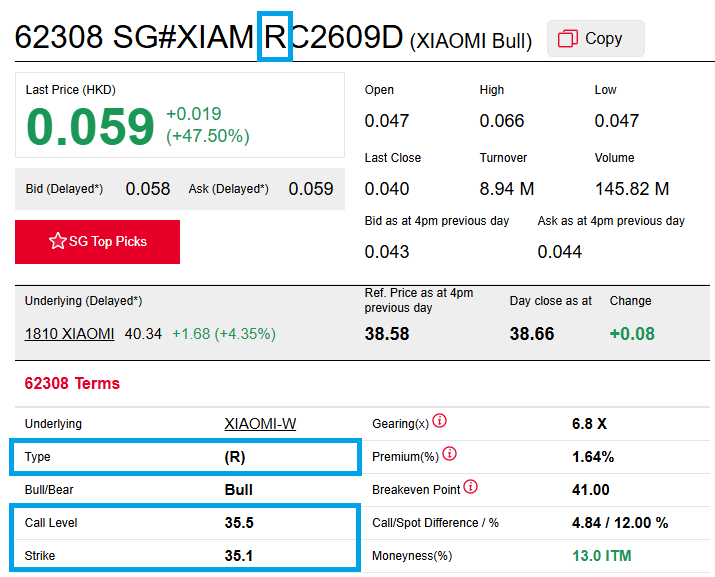The height and width of the screenshot is (577, 715).
Task: Open the Gearing info tooltip icon
Action: (439, 422)
